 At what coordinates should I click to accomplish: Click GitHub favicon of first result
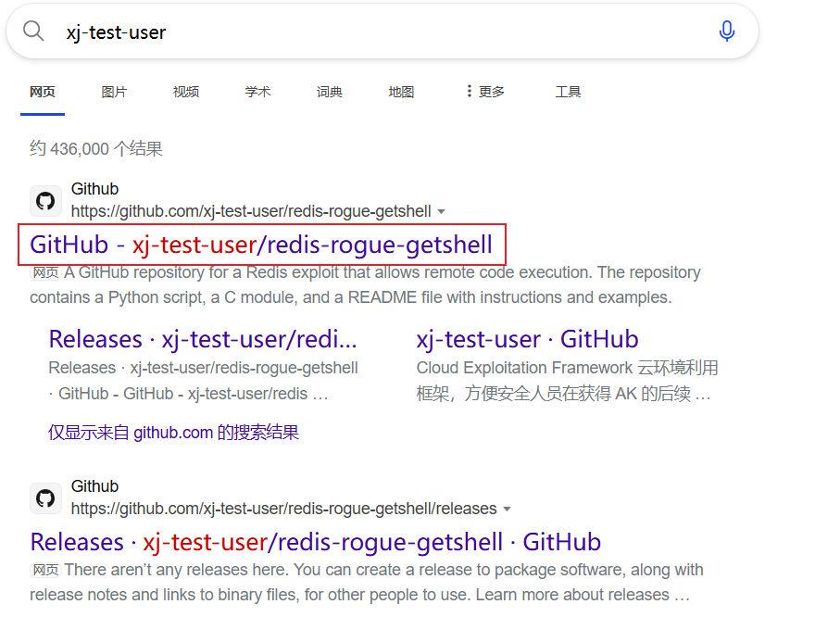pyautogui.click(x=45, y=201)
